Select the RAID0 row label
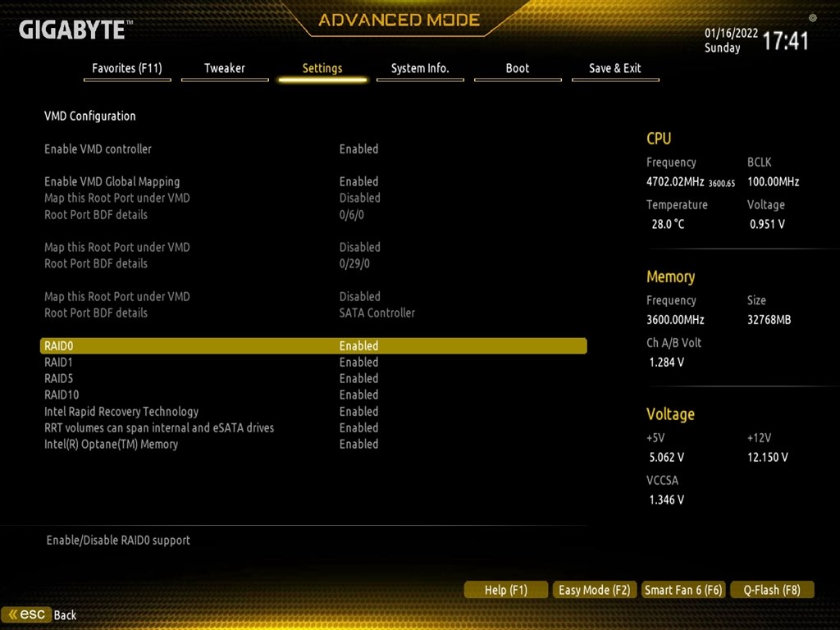The image size is (840, 630). tap(58, 346)
